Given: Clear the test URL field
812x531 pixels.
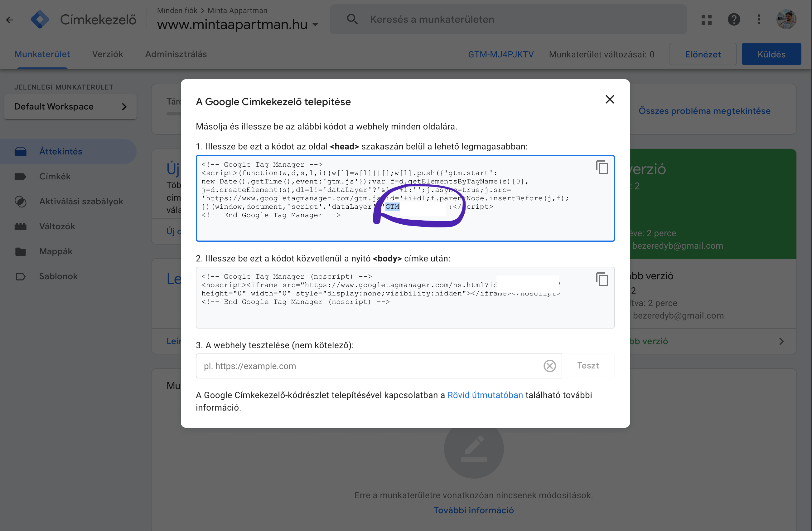Looking at the screenshot, I should tap(549, 366).
